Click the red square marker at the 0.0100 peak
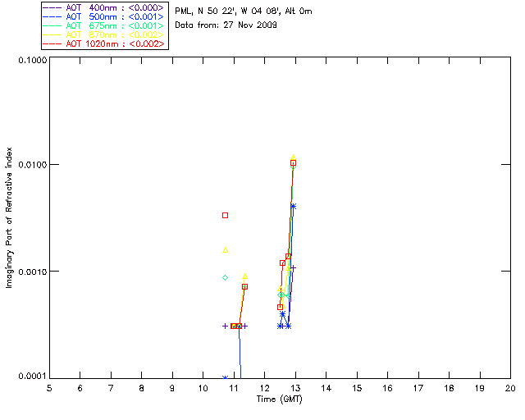This screenshot has width=525, height=420. pyautogui.click(x=294, y=163)
